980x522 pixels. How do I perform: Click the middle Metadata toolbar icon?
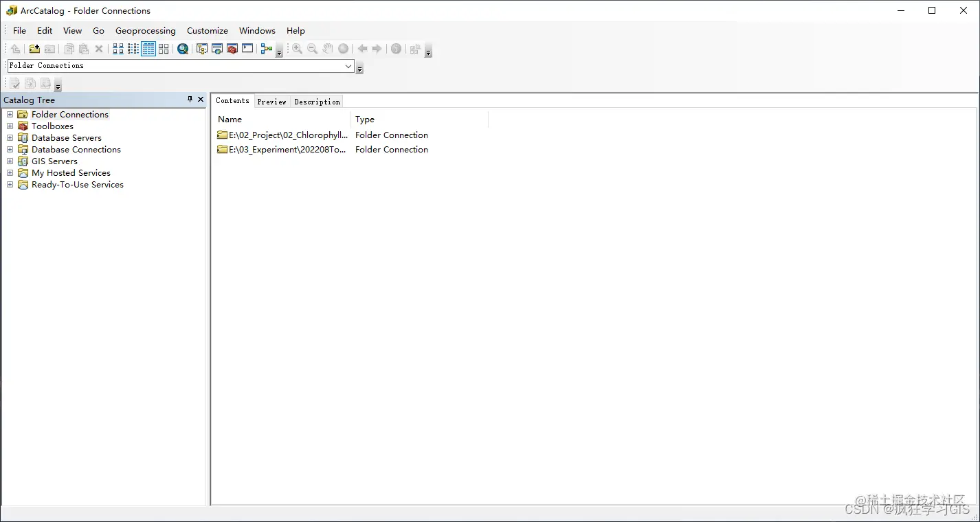coord(30,83)
